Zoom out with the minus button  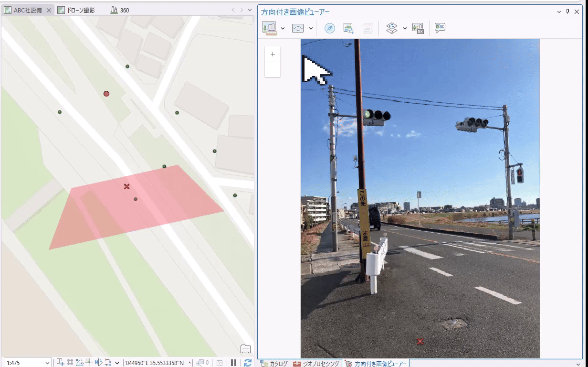273,70
